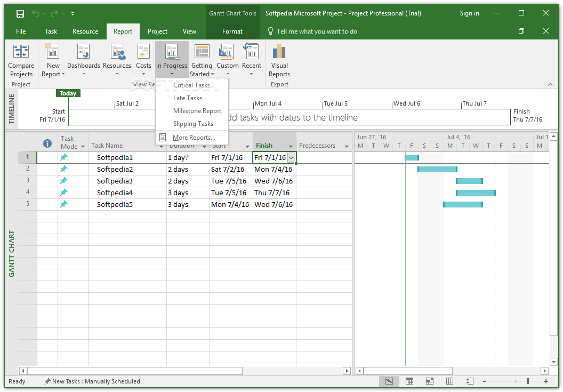Click task table horizontal scrollbar
The height and width of the screenshot is (392, 563).
point(135,371)
